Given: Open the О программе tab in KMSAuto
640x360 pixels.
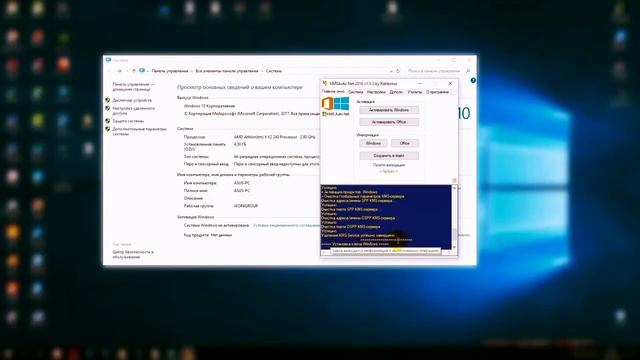Looking at the screenshot, I should [x=437, y=92].
